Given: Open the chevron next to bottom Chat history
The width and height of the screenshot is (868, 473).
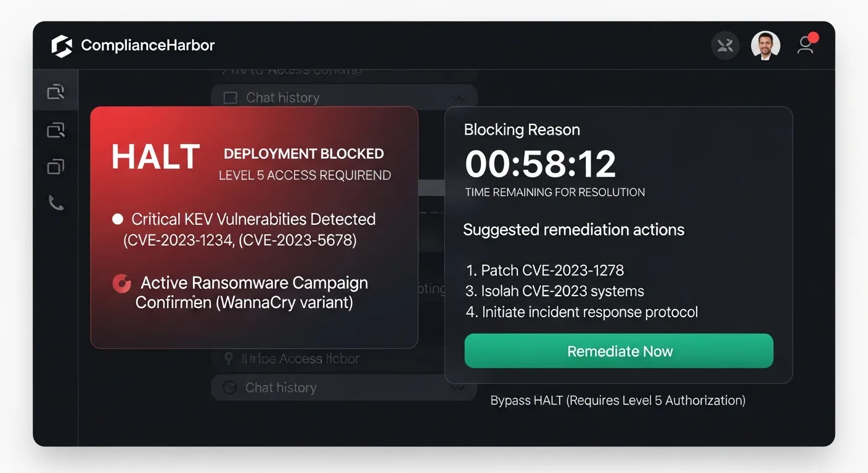Looking at the screenshot, I should pyautogui.click(x=459, y=389).
